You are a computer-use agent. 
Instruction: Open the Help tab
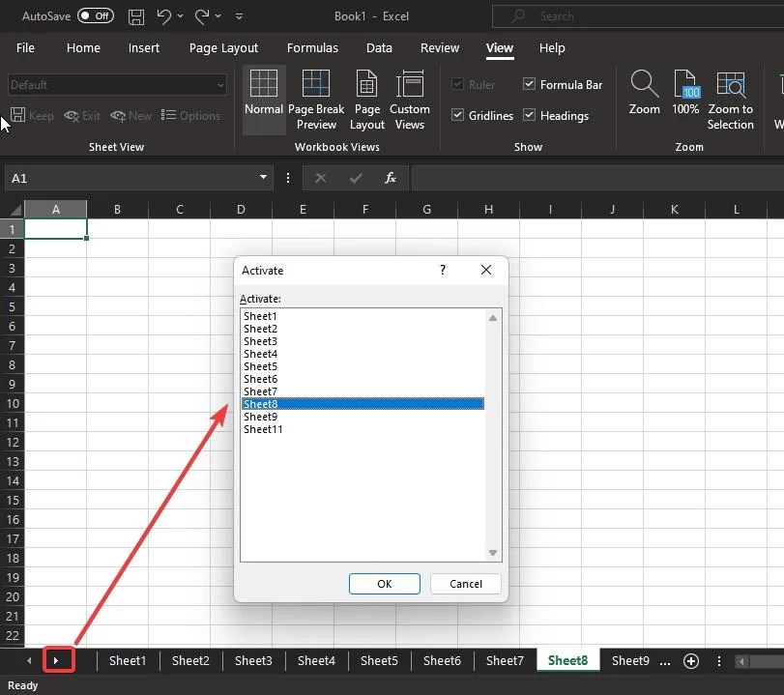552,48
